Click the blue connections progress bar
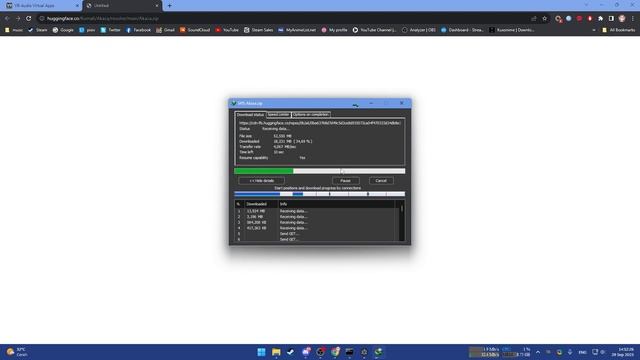This screenshot has height=360, width=640. (x=320, y=194)
